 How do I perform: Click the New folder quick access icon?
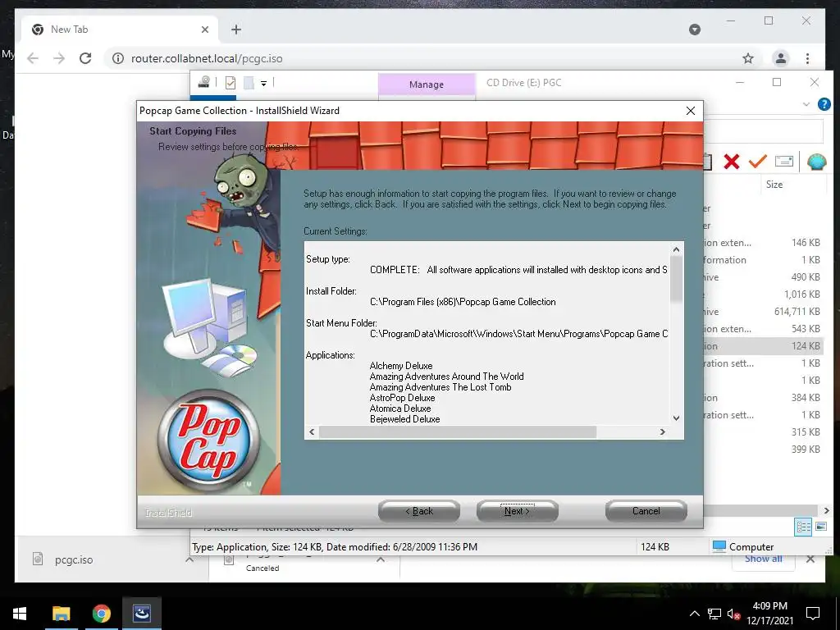pyautogui.click(x=249, y=83)
